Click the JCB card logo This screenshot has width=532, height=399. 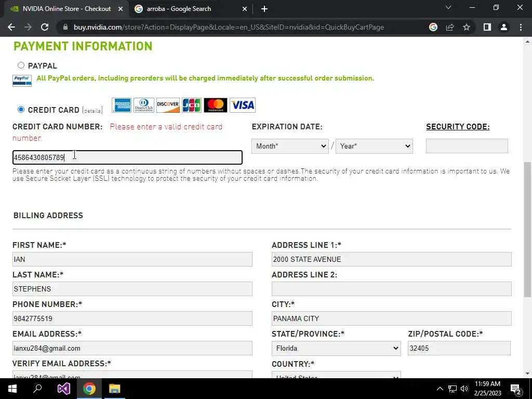click(192, 105)
